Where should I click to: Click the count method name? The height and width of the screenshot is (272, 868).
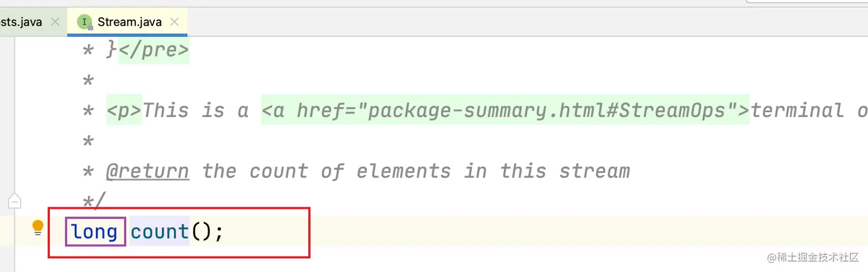pos(160,232)
